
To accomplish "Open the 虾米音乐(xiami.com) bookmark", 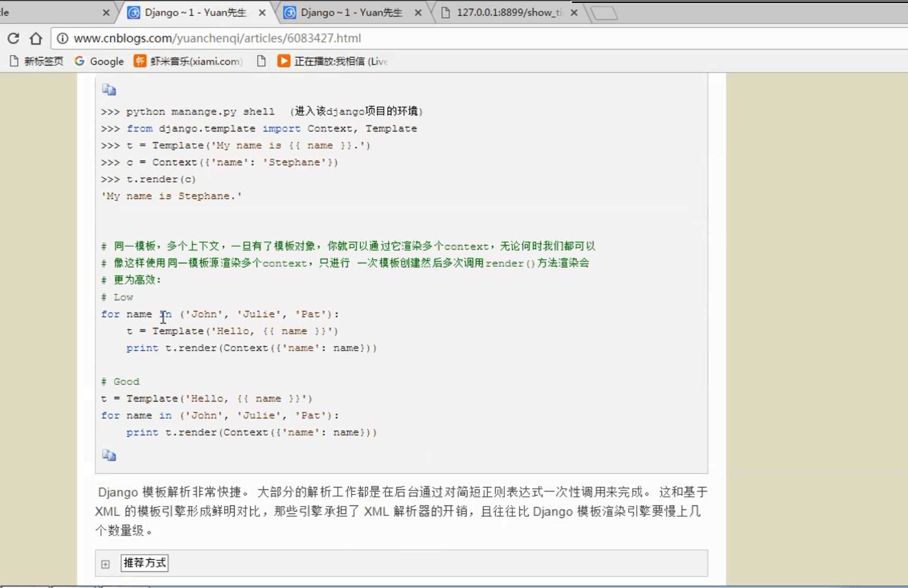I will (188, 61).
